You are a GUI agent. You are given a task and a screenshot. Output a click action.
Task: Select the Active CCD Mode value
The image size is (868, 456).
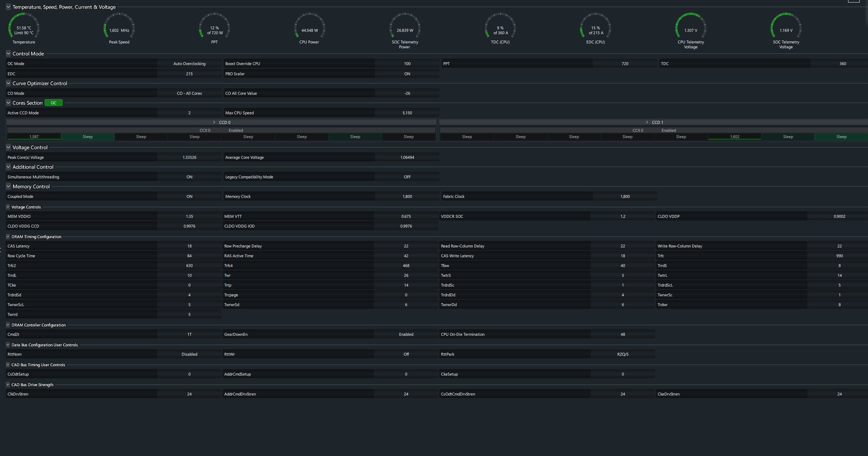point(189,113)
